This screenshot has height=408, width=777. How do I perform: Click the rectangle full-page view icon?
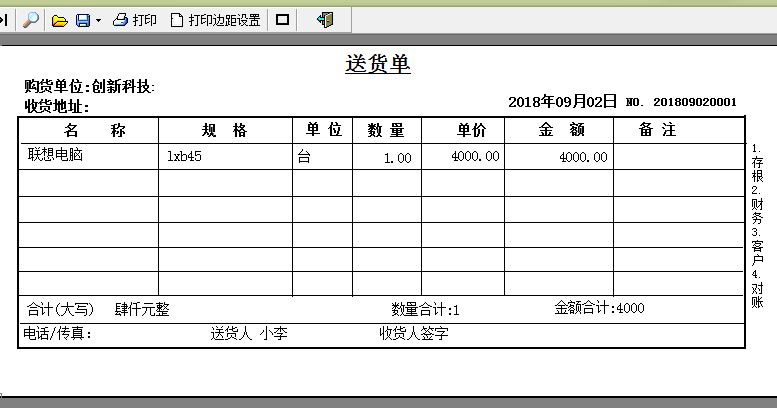[x=282, y=20]
